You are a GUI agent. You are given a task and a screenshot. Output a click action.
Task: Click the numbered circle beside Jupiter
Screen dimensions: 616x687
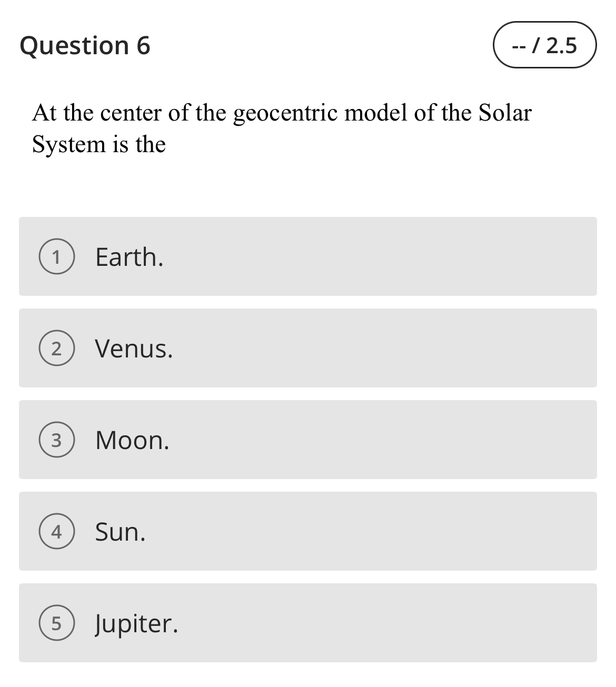[x=57, y=623]
